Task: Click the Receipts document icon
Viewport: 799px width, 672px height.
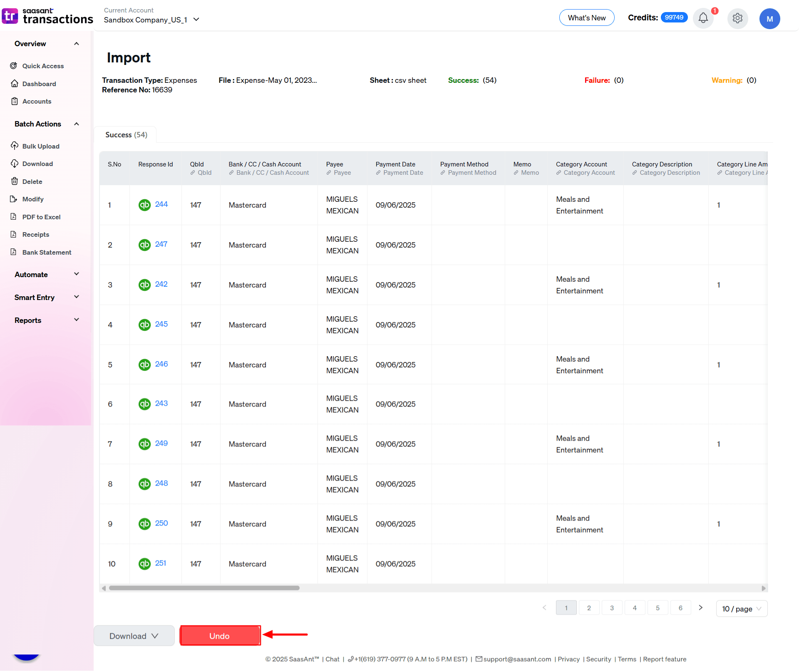Action: (14, 234)
